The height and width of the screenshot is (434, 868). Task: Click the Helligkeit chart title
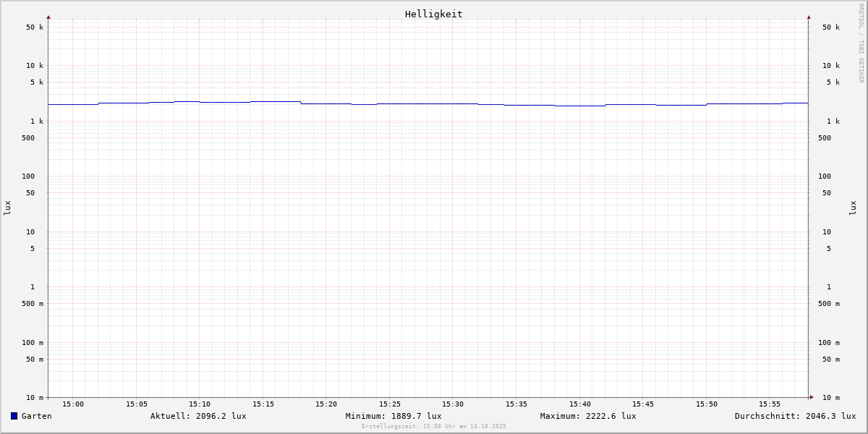[433, 14]
